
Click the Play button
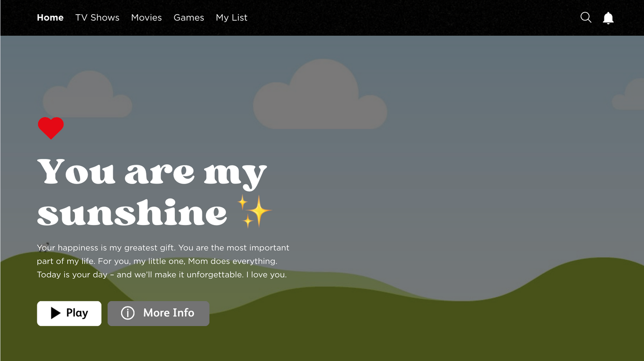tap(69, 313)
